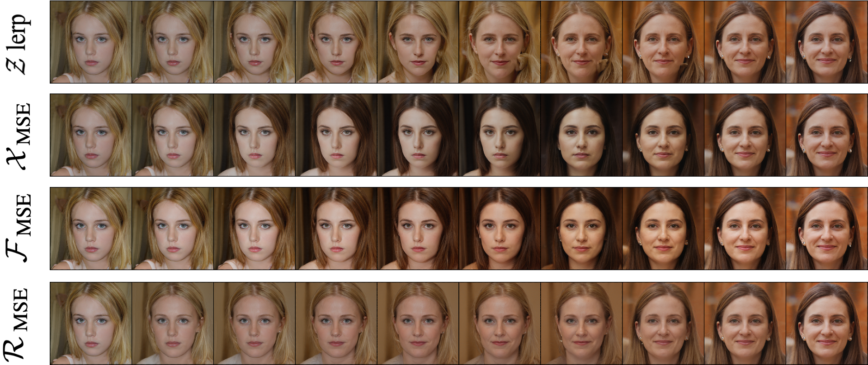
Task: Open the seventh face in the R MSE row
Action: 582,323
